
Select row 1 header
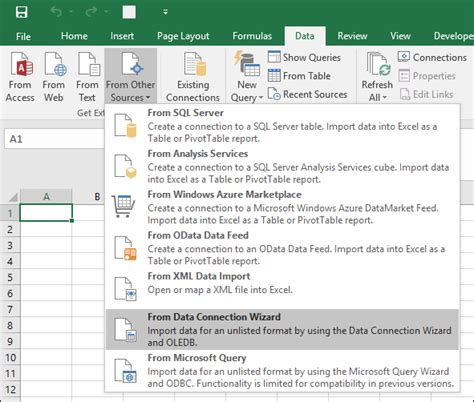coord(10,213)
